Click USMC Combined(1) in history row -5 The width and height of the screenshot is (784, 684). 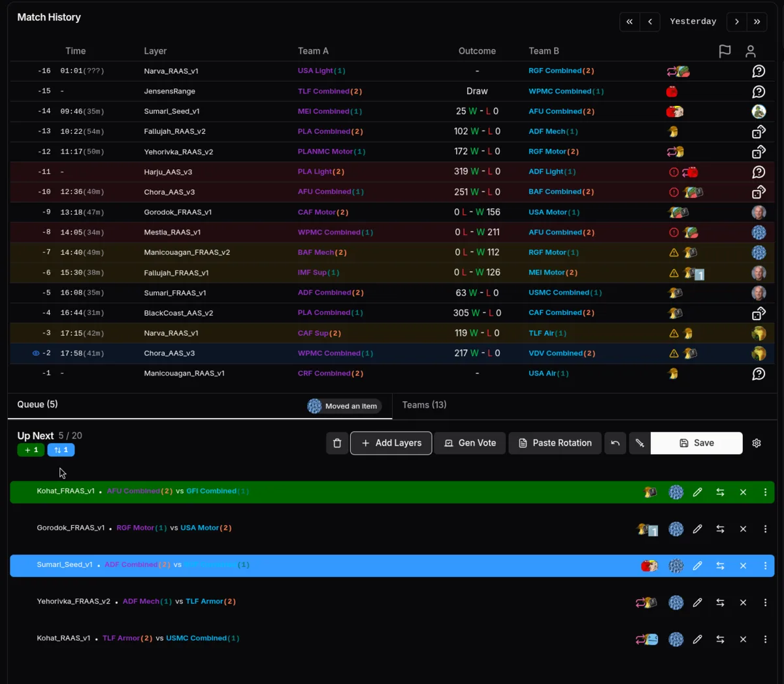point(565,293)
